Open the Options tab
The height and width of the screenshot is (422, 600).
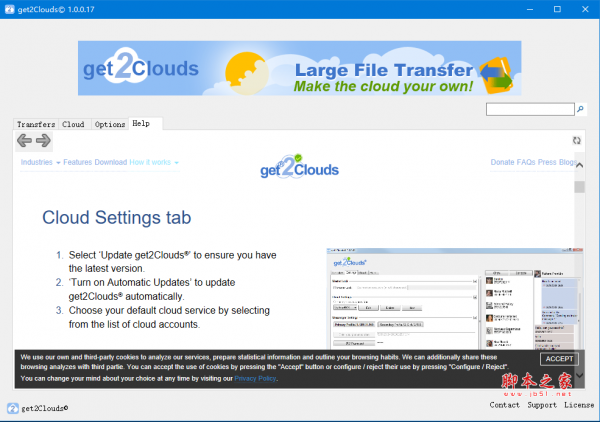coord(110,124)
